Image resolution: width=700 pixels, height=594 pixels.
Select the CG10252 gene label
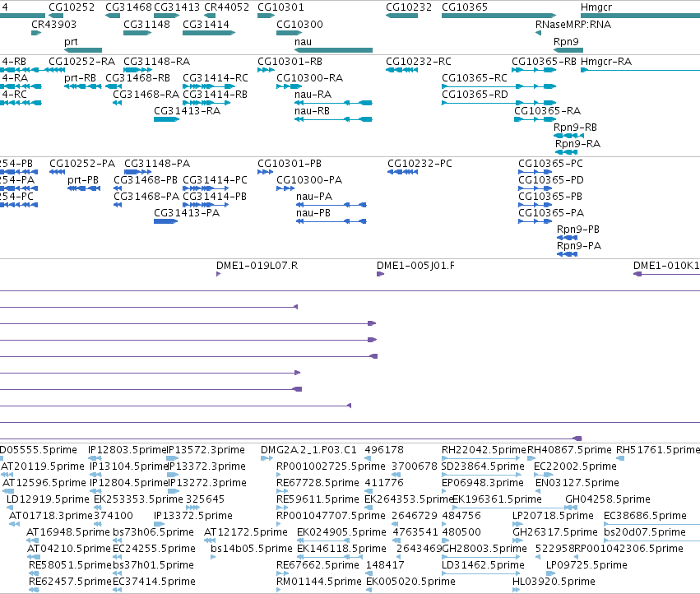coord(72,7)
